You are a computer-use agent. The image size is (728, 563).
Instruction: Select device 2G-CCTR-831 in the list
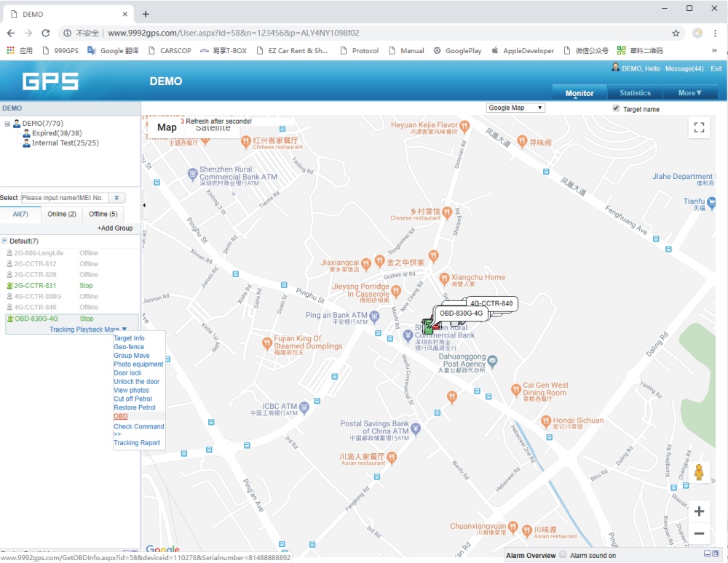35,286
